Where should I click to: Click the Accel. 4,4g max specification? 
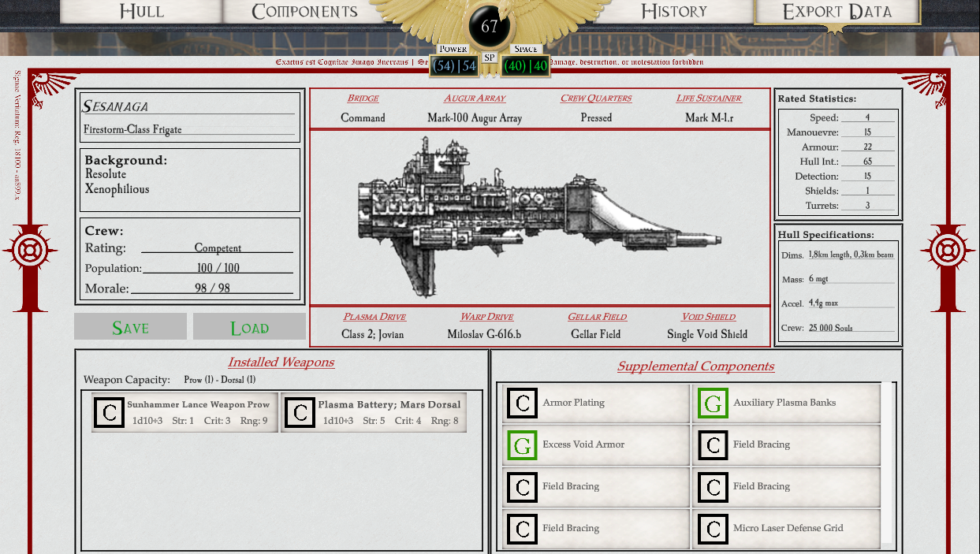tap(851, 303)
